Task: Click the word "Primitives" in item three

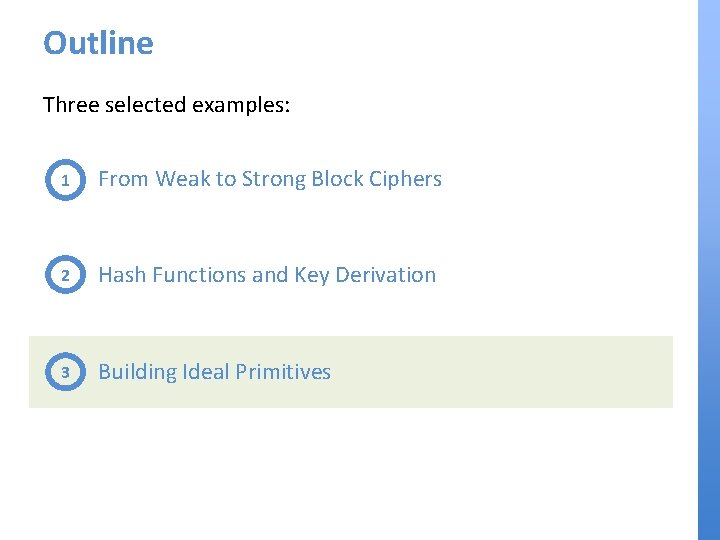Action: tap(284, 372)
